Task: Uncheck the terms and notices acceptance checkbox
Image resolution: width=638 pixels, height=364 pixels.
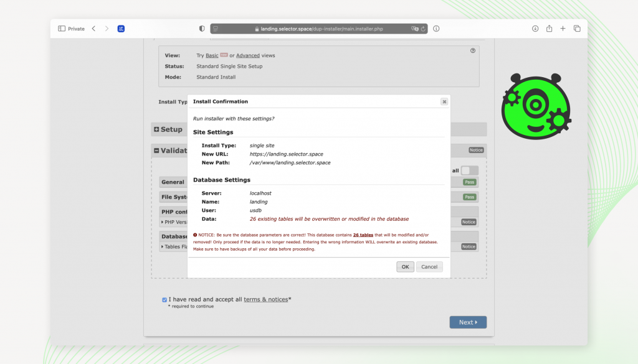Action: (x=164, y=299)
